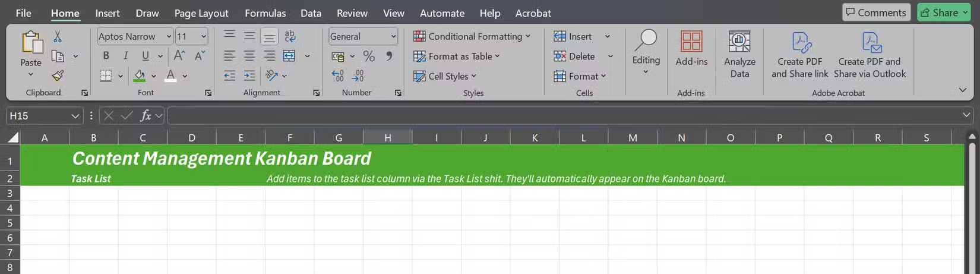This screenshot has width=980, height=274.
Task: Open the Paste options arrow
Action: coord(31,75)
